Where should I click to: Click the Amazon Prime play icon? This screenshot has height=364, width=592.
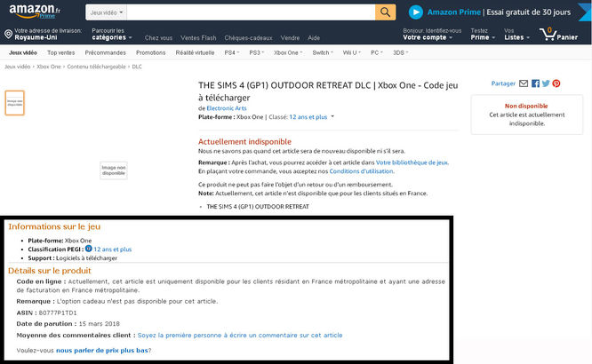416,12
